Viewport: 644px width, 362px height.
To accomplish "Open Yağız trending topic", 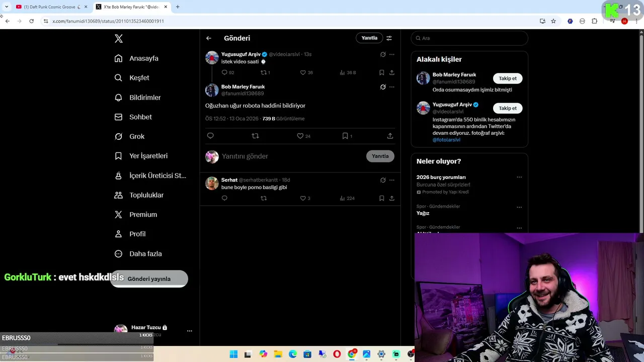I will tap(423, 213).
